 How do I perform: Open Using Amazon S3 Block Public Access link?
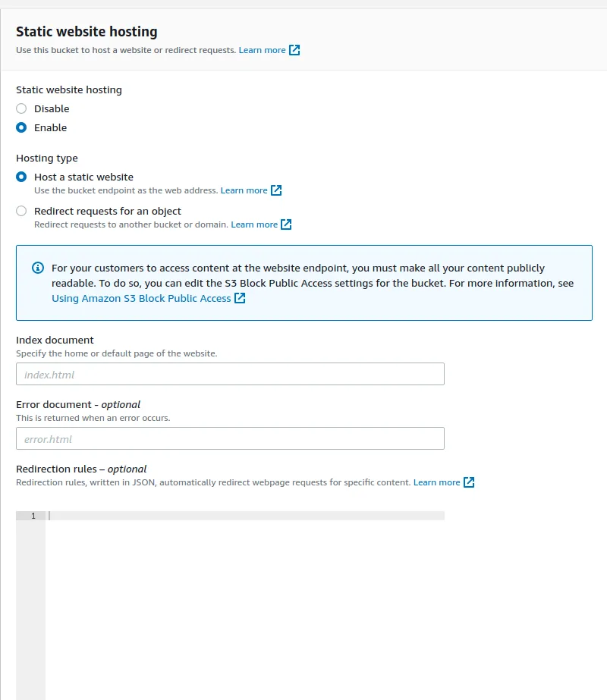(x=141, y=298)
